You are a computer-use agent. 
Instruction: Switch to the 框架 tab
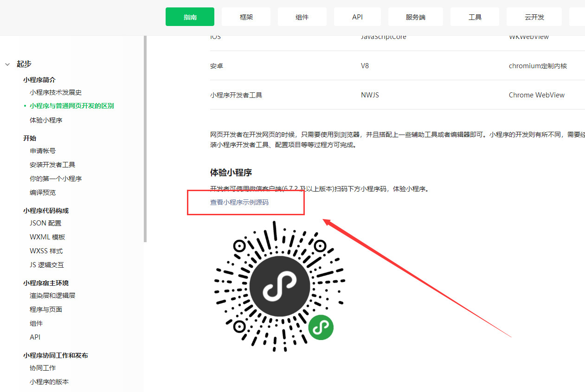[x=246, y=17]
